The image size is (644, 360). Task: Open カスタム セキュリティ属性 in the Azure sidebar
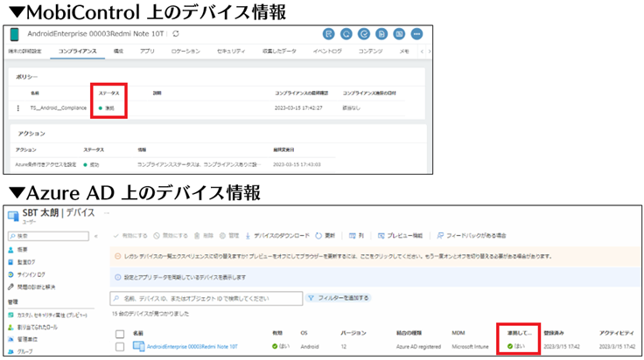point(52,315)
